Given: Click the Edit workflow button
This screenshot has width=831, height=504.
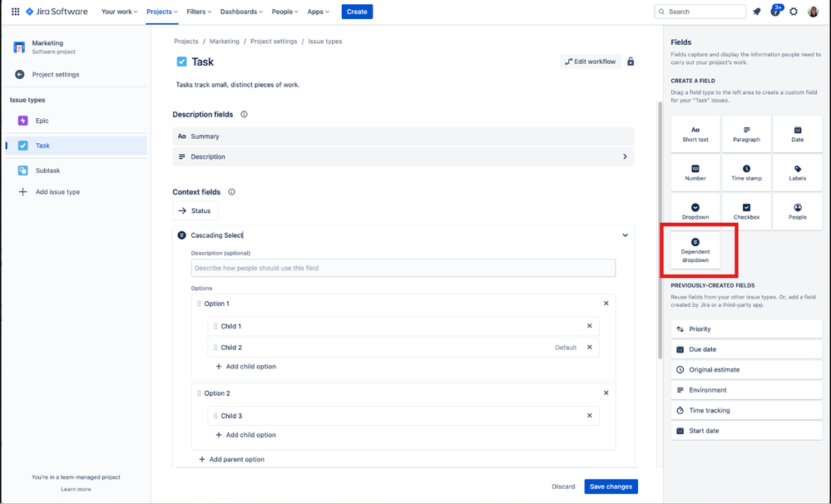Looking at the screenshot, I should tap(591, 62).
